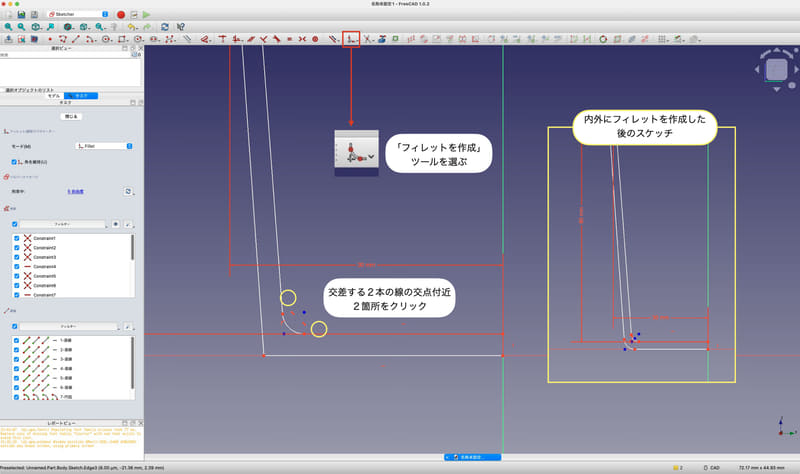Toggle constraint visibility eye button

pyautogui.click(x=116, y=224)
